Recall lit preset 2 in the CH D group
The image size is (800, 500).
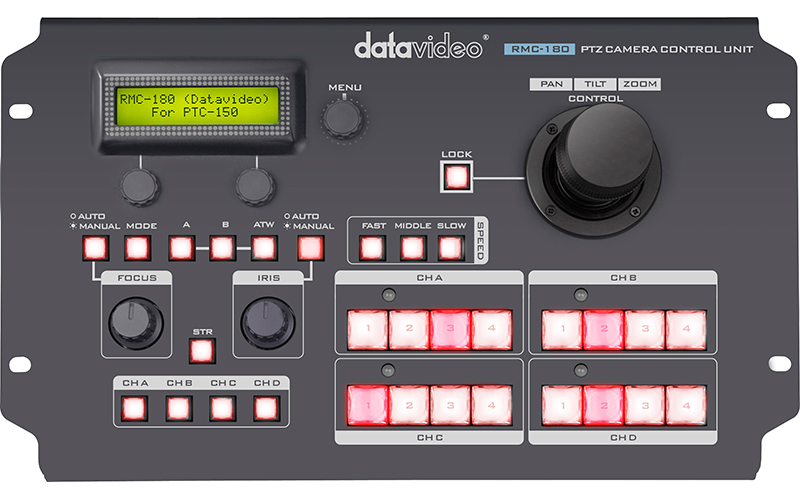pos(604,405)
